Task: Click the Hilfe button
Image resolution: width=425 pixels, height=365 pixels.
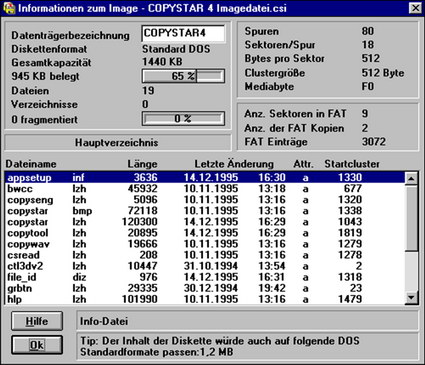Action: [37, 321]
